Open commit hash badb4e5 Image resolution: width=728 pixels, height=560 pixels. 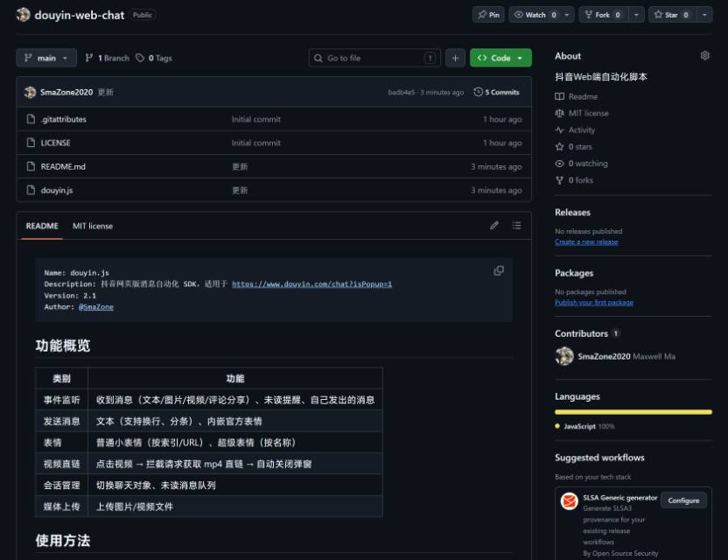[402, 93]
